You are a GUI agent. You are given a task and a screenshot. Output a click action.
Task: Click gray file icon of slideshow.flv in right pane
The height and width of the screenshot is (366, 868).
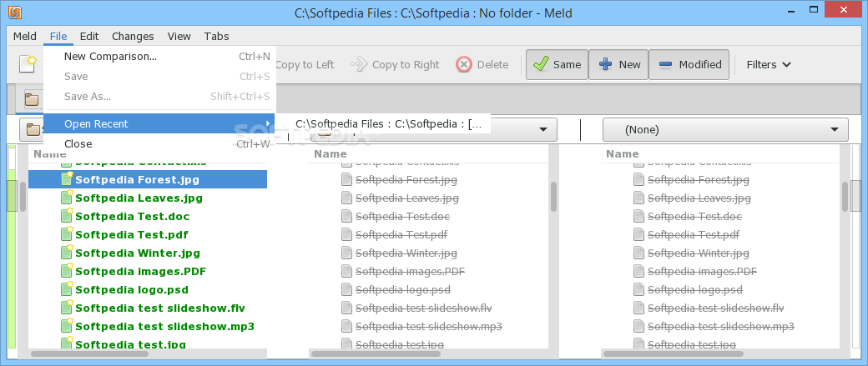pos(638,308)
